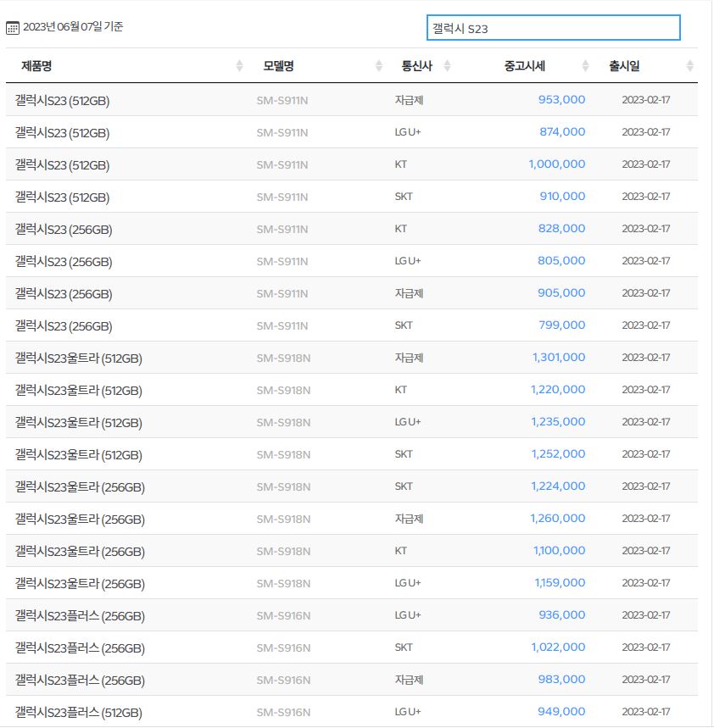This screenshot has height=728, width=714.
Task: Click release date 2023-02-17 in 949,000 row
Action: [x=645, y=711]
